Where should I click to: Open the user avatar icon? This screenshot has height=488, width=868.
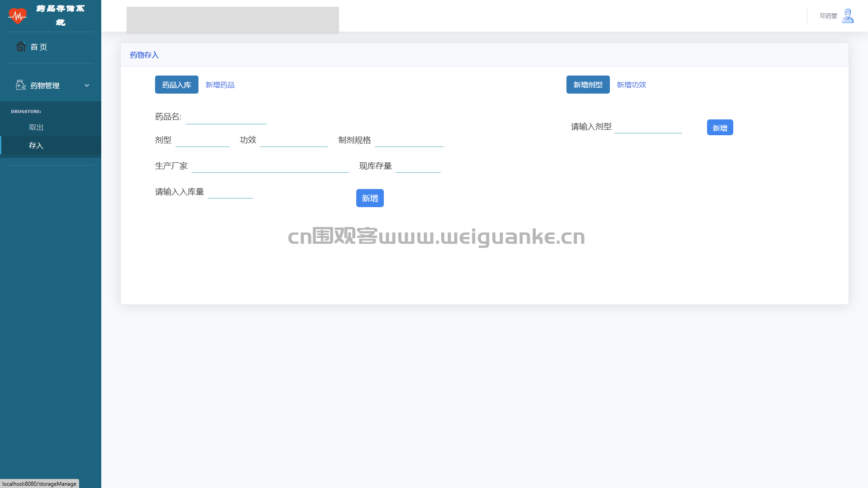pos(848,16)
